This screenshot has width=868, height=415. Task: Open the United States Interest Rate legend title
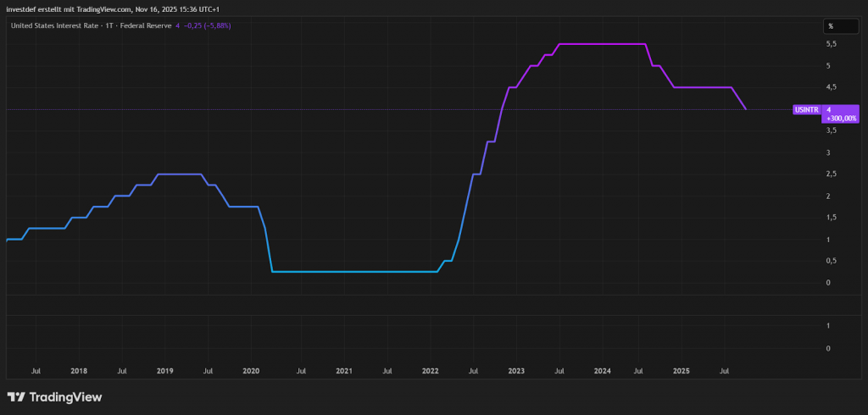(53, 25)
